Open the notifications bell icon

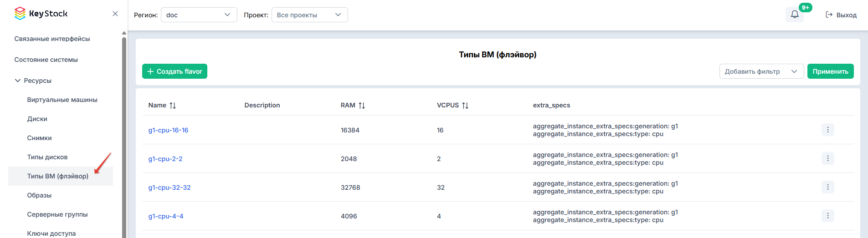coord(795,15)
